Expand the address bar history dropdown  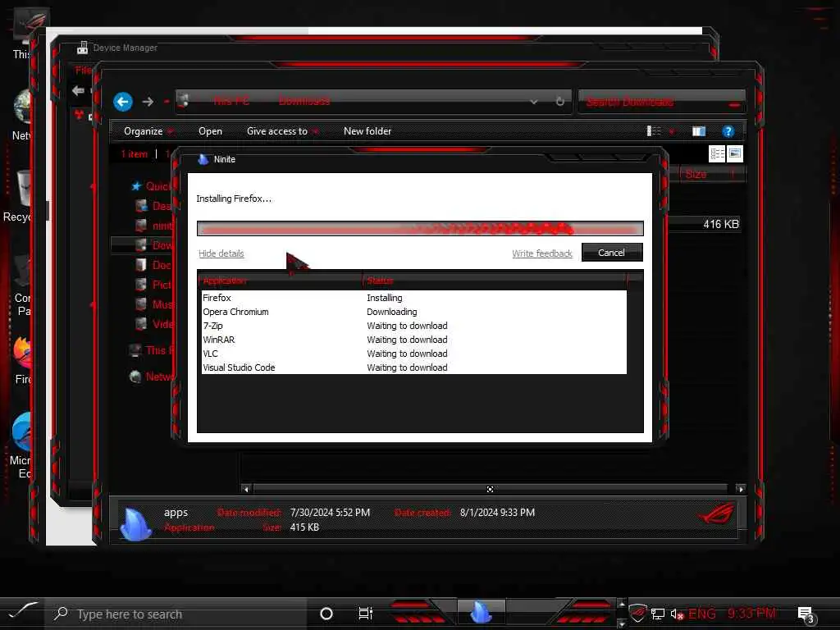pyautogui.click(x=533, y=102)
